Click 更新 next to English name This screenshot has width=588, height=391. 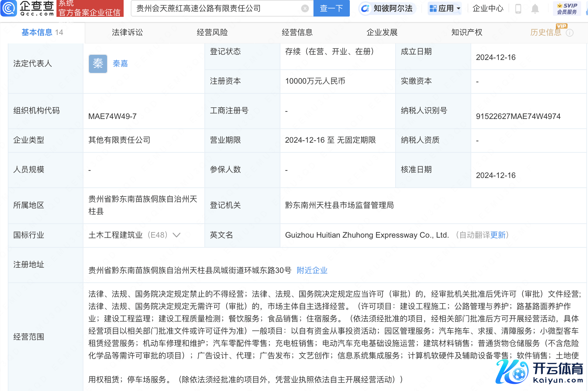tap(498, 235)
